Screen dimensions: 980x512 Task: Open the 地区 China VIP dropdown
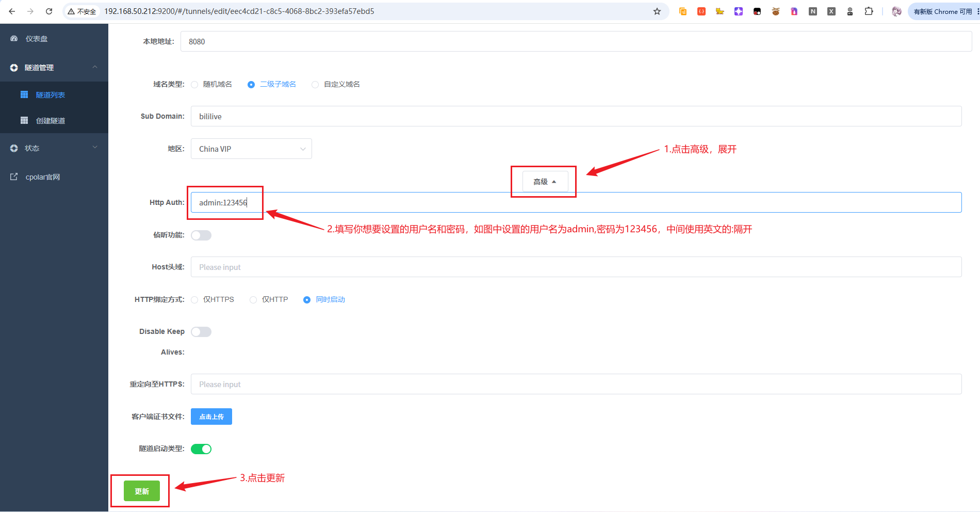(x=251, y=149)
